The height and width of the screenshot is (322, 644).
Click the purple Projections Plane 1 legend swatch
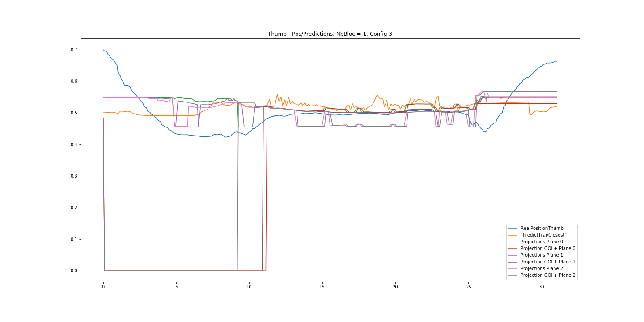[513, 255]
